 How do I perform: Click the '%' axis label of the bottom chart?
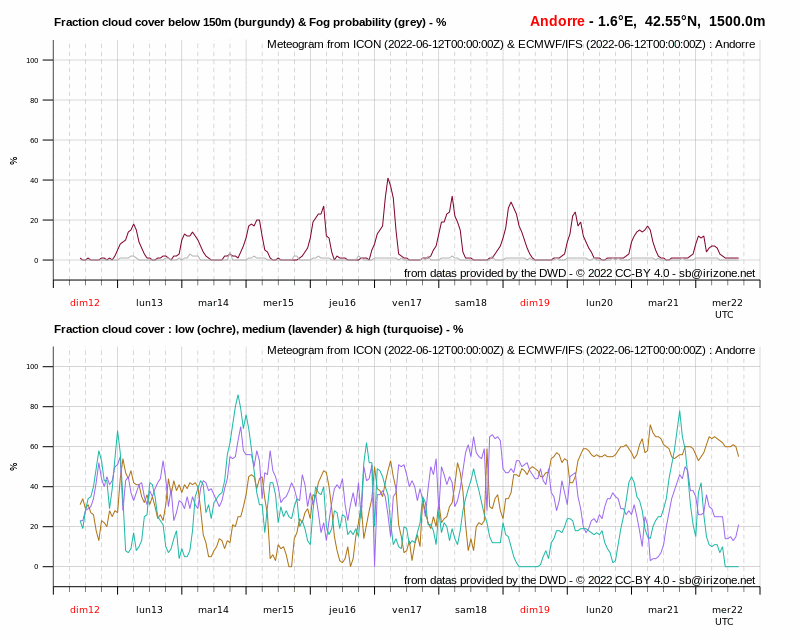pyautogui.click(x=14, y=466)
